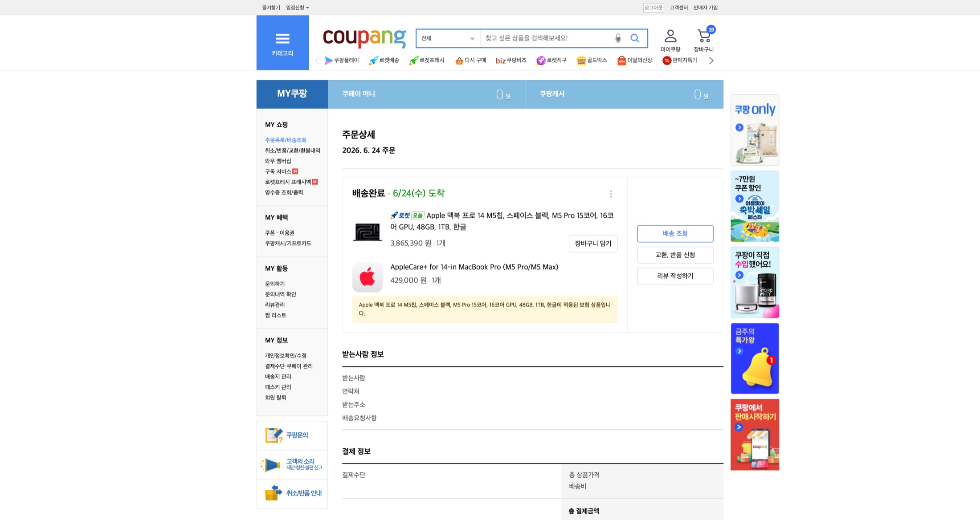The width and height of the screenshot is (980, 520).
Task: Select 와우 멤버십 in sidebar
Action: coord(278,161)
